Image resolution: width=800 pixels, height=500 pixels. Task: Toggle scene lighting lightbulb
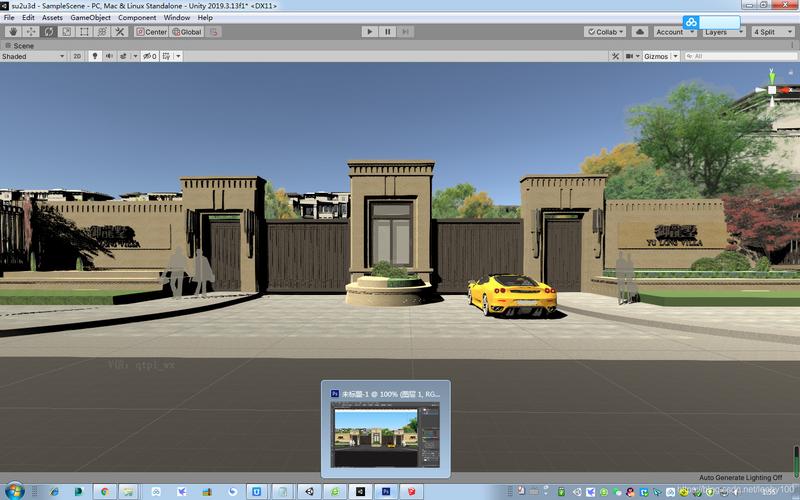pyautogui.click(x=94, y=56)
